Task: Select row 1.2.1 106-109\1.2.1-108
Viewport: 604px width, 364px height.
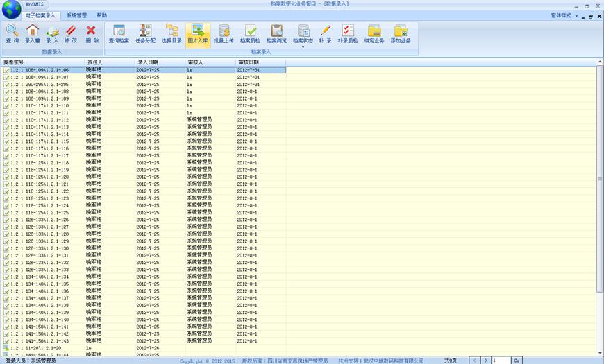Action: coord(144,92)
